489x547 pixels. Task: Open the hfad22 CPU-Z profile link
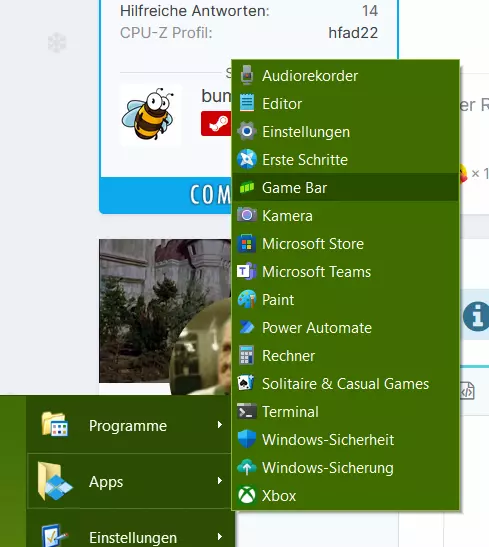click(353, 33)
